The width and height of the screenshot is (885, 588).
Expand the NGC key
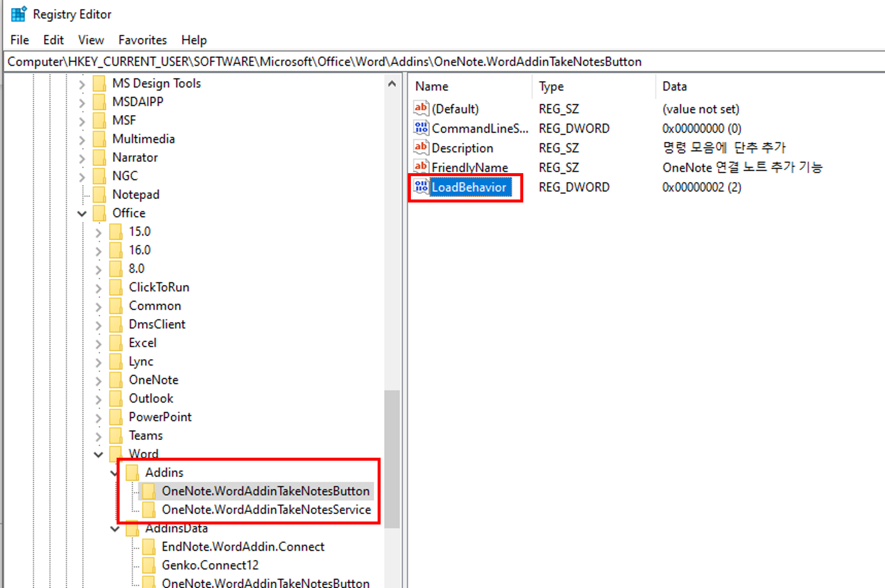click(82, 177)
